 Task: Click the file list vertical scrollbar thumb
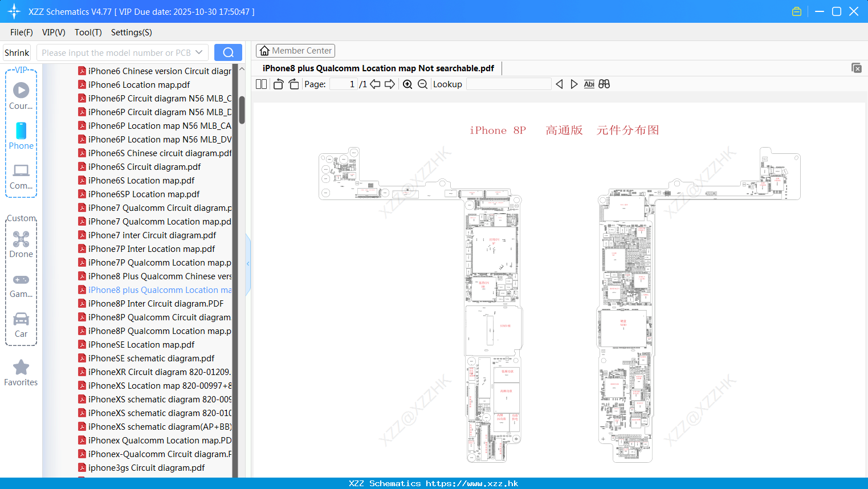pos(242,109)
